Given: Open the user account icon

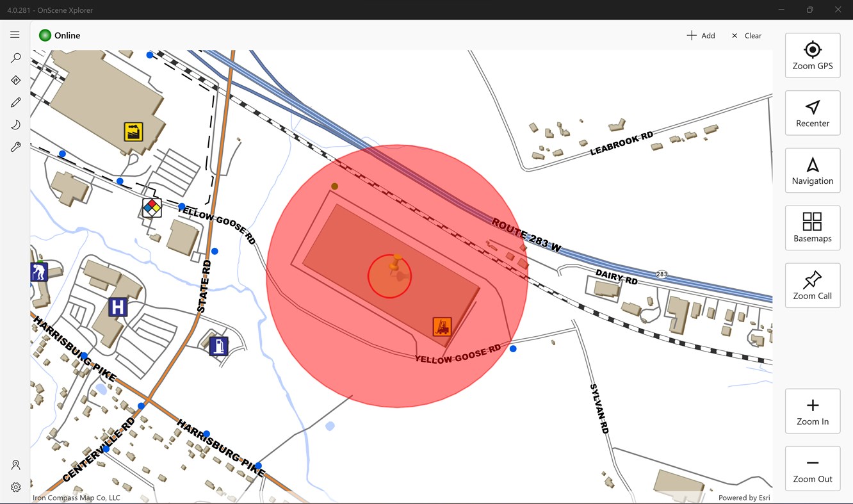Looking at the screenshot, I should pyautogui.click(x=15, y=464).
